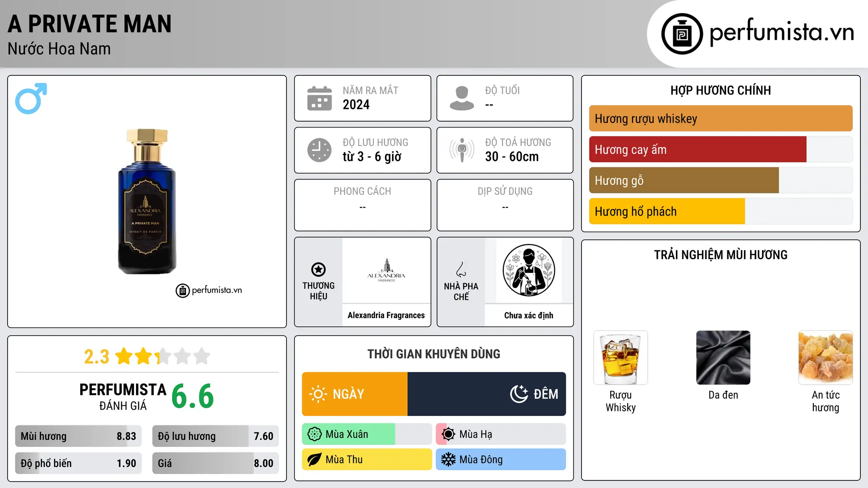This screenshot has height=488, width=868.
Task: Open the A Private Man bottle image
Action: pyautogui.click(x=147, y=201)
